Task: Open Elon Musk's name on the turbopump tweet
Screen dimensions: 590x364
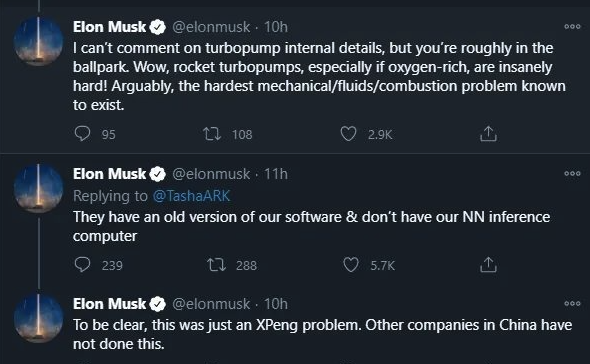Action: click(x=109, y=27)
